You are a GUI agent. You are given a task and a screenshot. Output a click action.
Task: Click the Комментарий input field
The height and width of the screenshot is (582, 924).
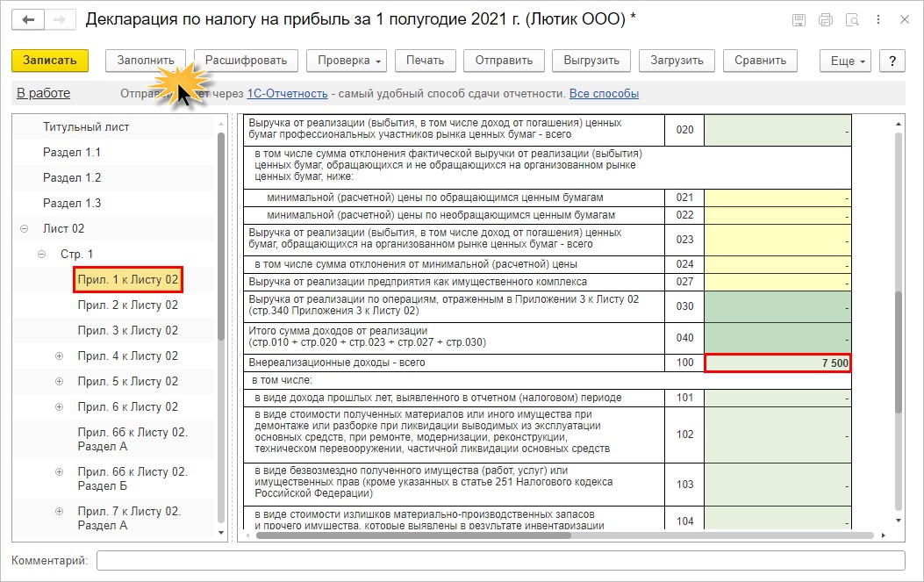pos(501,561)
